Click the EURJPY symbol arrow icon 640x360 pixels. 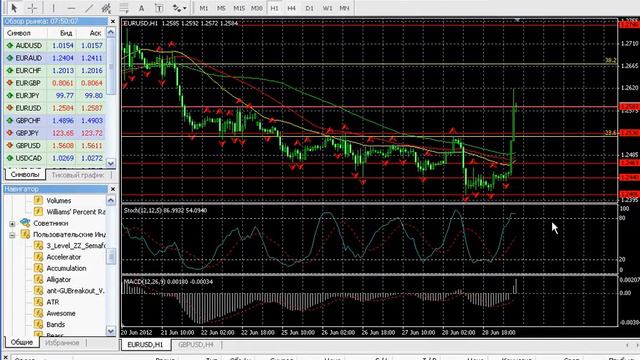tap(10, 96)
